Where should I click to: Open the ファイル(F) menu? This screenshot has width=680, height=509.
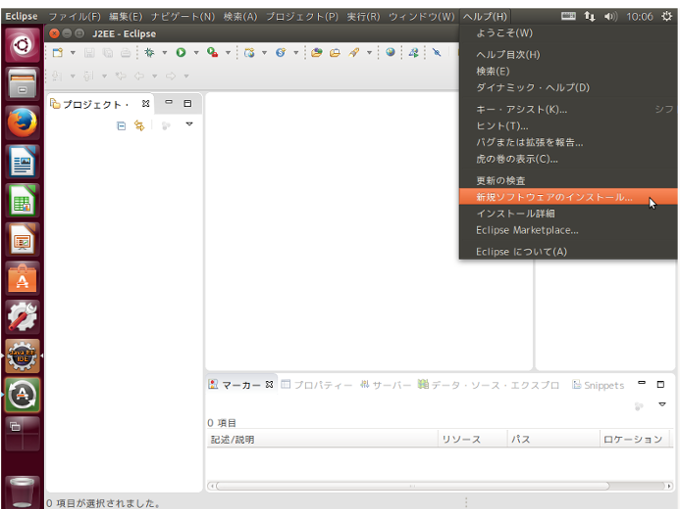[74, 16]
